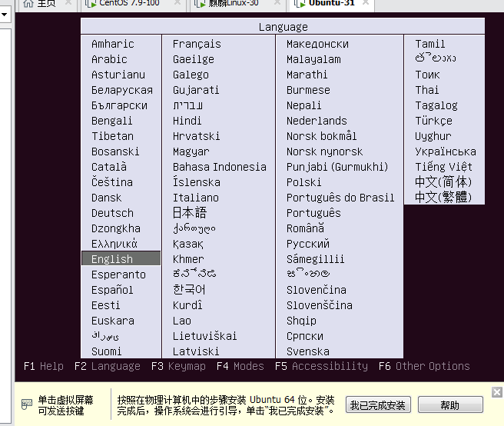Click the 我已完成安装 button

(378, 404)
